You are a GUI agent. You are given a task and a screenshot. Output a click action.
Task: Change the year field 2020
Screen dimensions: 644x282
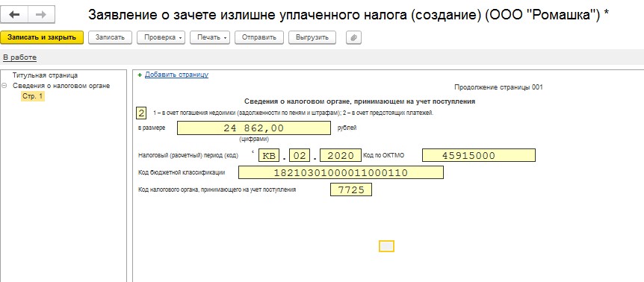(341, 156)
